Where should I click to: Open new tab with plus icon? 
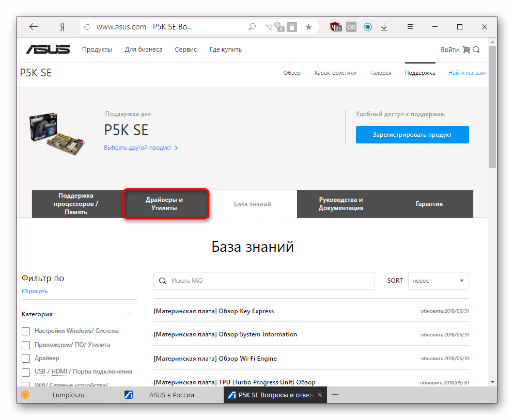pos(335,395)
